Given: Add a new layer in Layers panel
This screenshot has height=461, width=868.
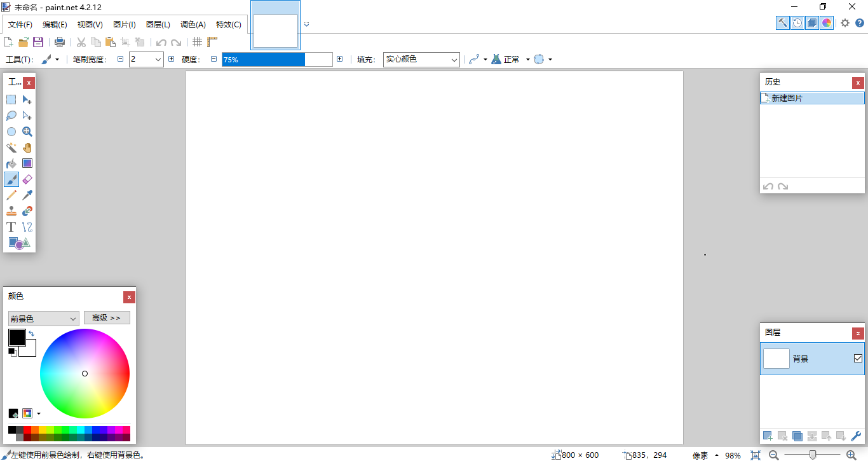Looking at the screenshot, I should pos(768,436).
